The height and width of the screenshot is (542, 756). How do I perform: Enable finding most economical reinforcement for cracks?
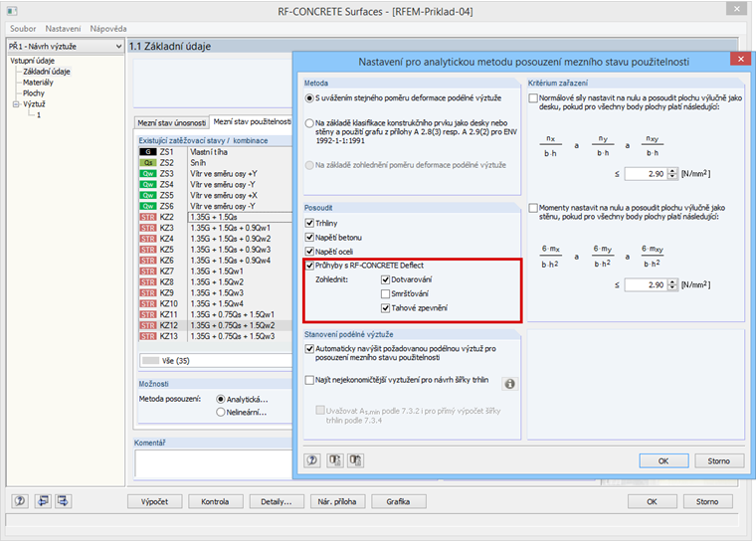pyautogui.click(x=310, y=380)
